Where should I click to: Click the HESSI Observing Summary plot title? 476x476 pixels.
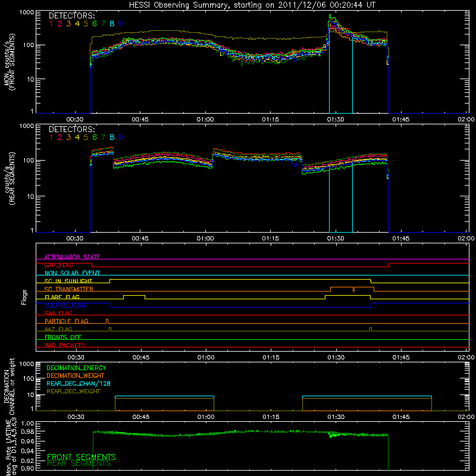(x=252, y=5)
